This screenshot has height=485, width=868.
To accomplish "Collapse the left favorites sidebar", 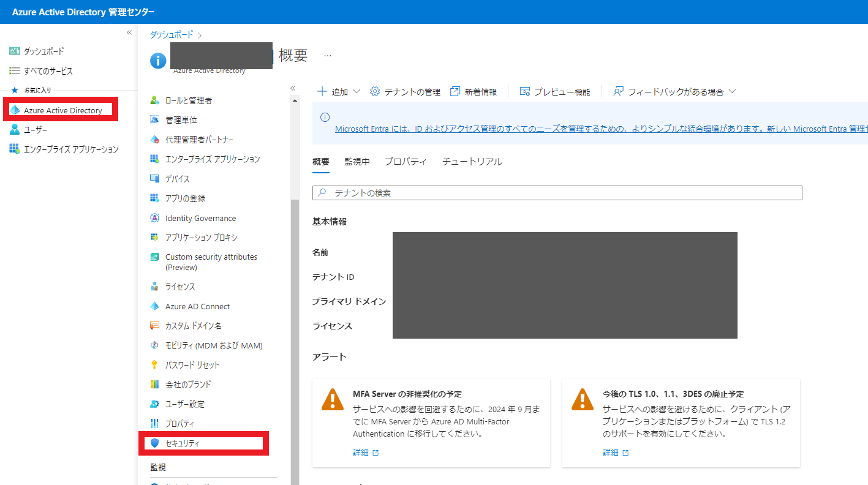I will (x=129, y=32).
